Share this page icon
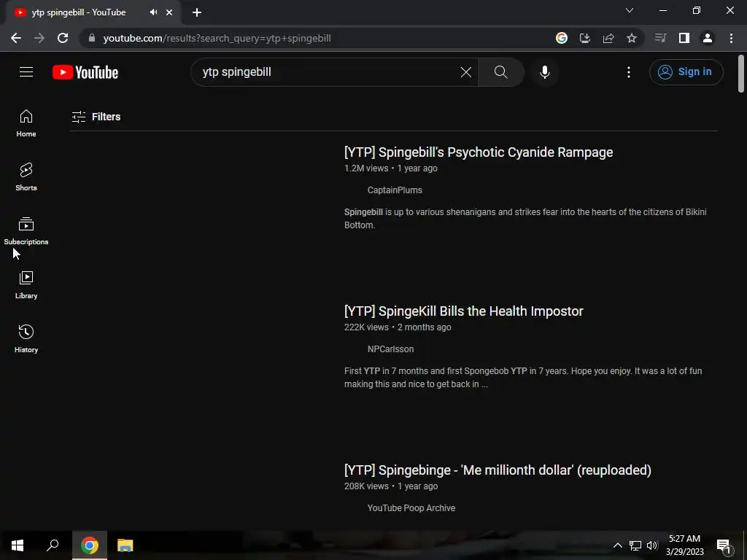This screenshot has height=560, width=747. (x=608, y=38)
